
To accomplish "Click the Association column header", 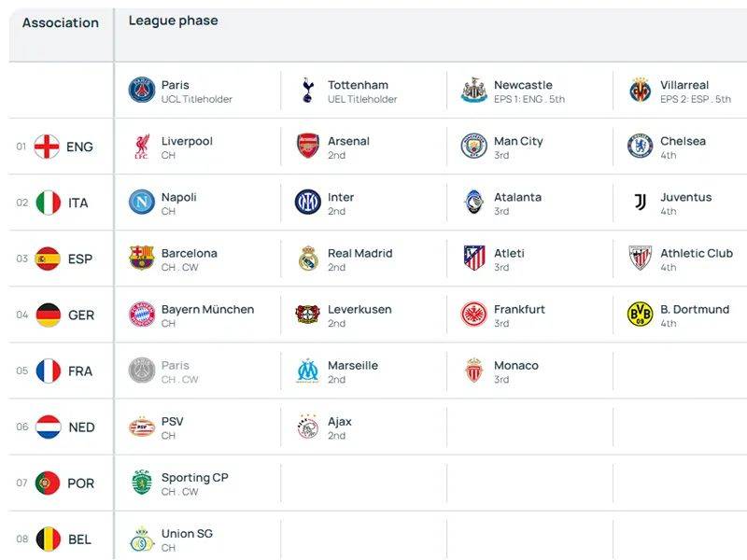I will 61,22.
